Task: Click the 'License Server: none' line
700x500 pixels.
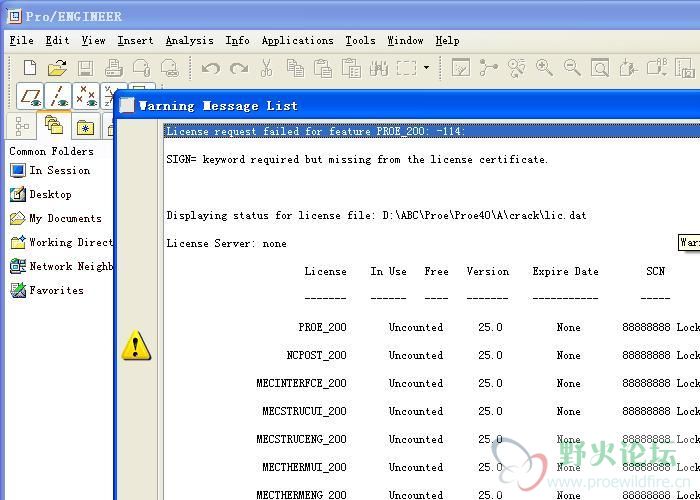Action: [x=226, y=243]
